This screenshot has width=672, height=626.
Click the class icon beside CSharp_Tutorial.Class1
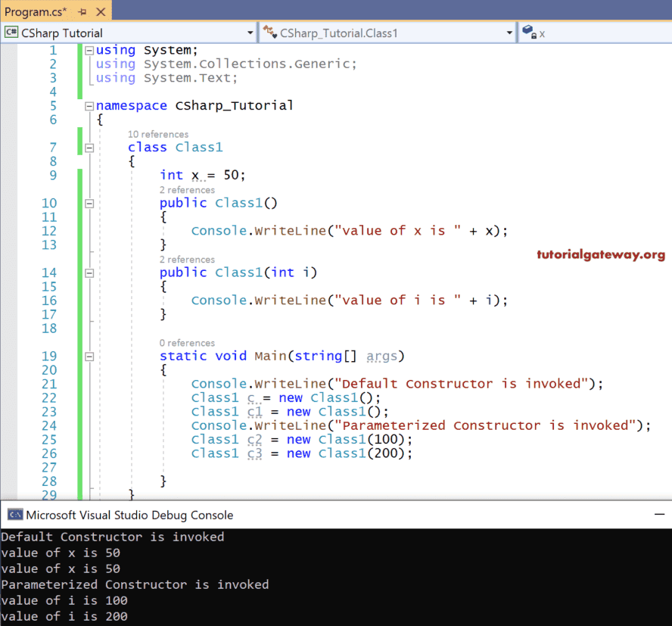coord(270,33)
